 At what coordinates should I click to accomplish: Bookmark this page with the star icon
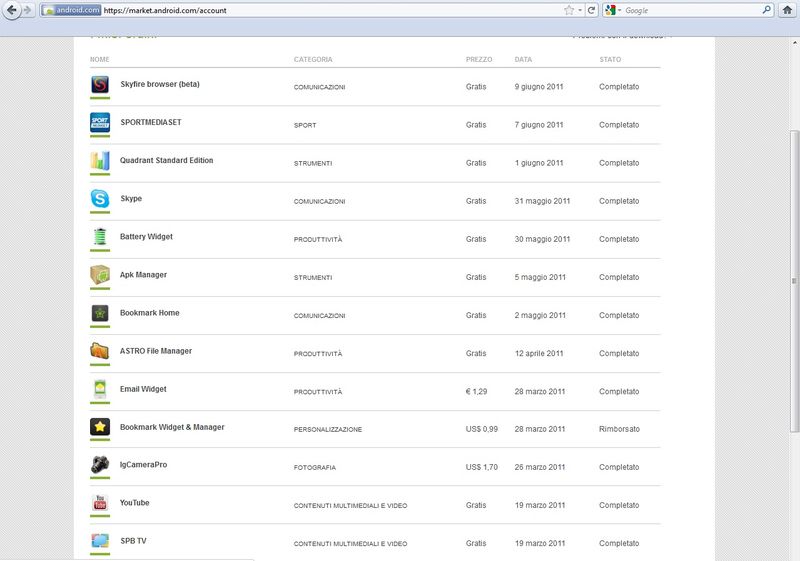tap(569, 10)
